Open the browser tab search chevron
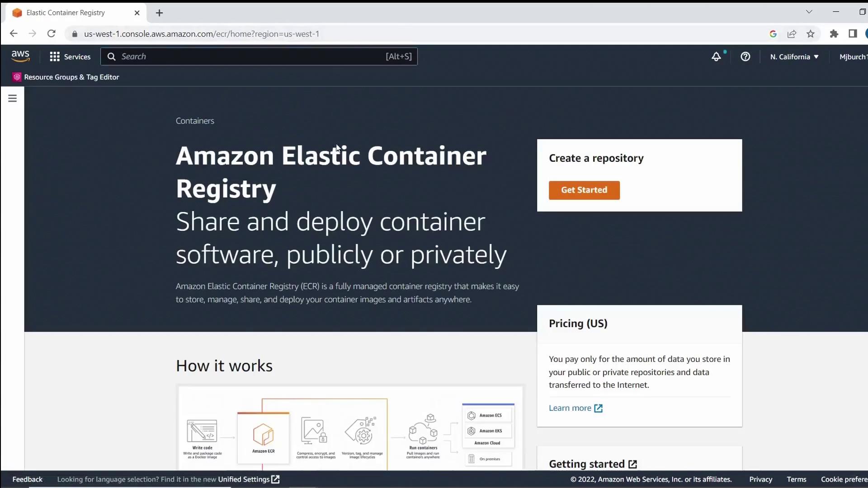Viewport: 868px width, 488px height. 809,12
